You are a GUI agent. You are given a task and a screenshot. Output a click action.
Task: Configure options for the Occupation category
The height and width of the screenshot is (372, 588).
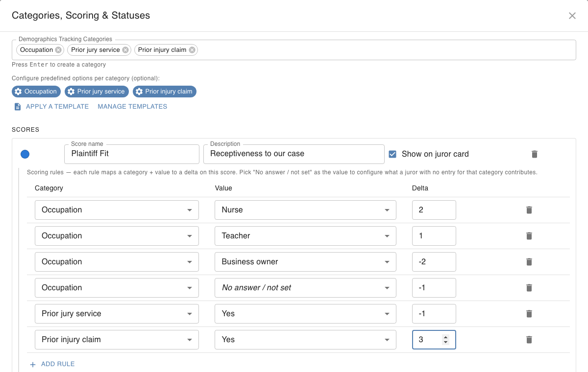[x=36, y=92]
